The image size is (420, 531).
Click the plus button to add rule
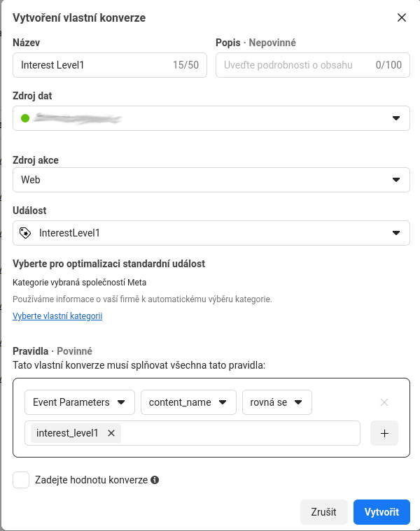tap(384, 433)
